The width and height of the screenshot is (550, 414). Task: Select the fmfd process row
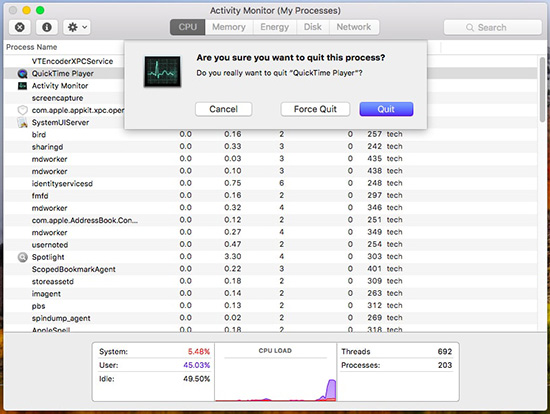[x=270, y=196]
